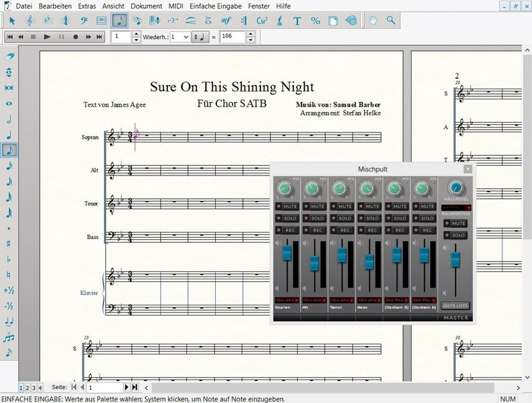Pick the eraser tool in left palette
The width and height of the screenshot is (532, 403).
(9, 57)
